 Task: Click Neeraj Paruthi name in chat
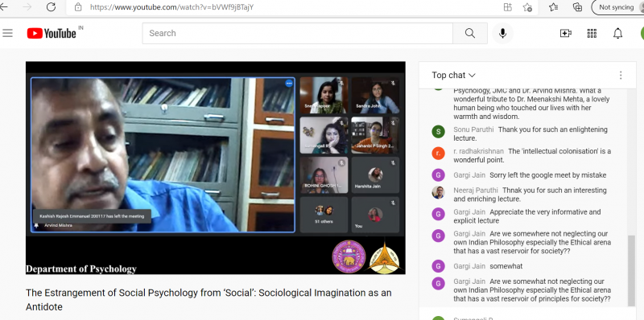[x=476, y=190]
